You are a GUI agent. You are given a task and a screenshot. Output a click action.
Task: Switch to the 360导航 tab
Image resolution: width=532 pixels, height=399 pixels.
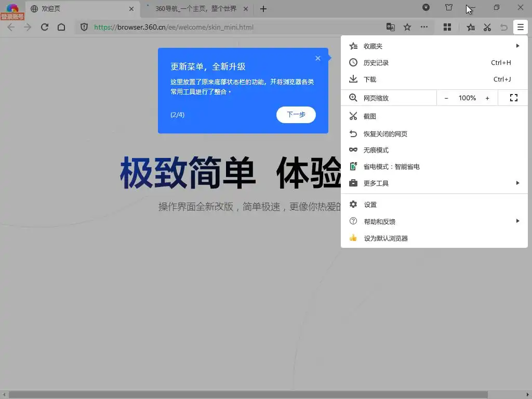tap(196, 9)
